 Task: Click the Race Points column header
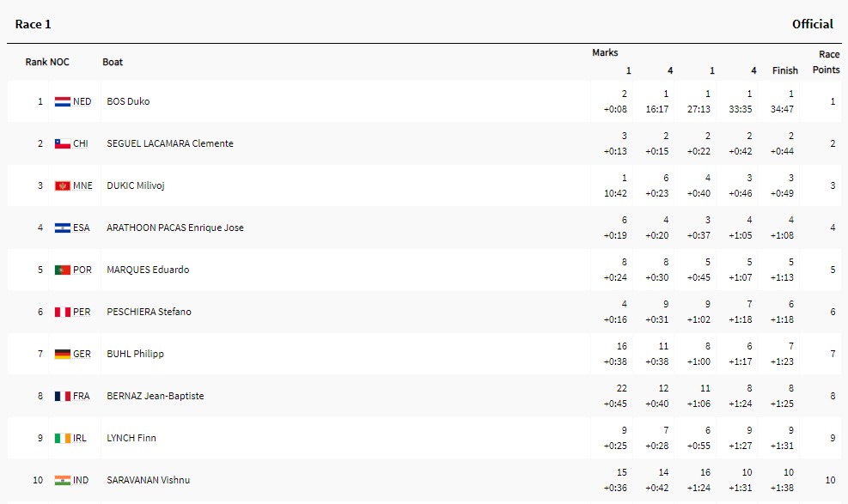827,62
